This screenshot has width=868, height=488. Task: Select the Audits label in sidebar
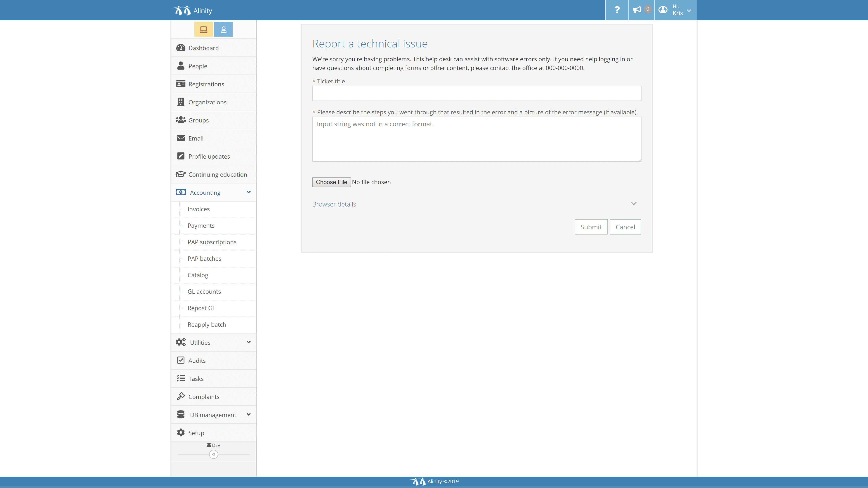(x=197, y=361)
